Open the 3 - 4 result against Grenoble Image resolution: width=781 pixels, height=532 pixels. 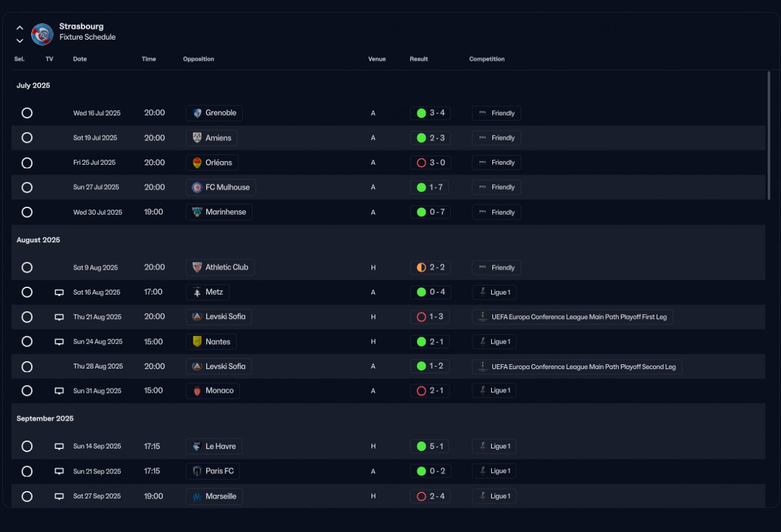pos(431,113)
